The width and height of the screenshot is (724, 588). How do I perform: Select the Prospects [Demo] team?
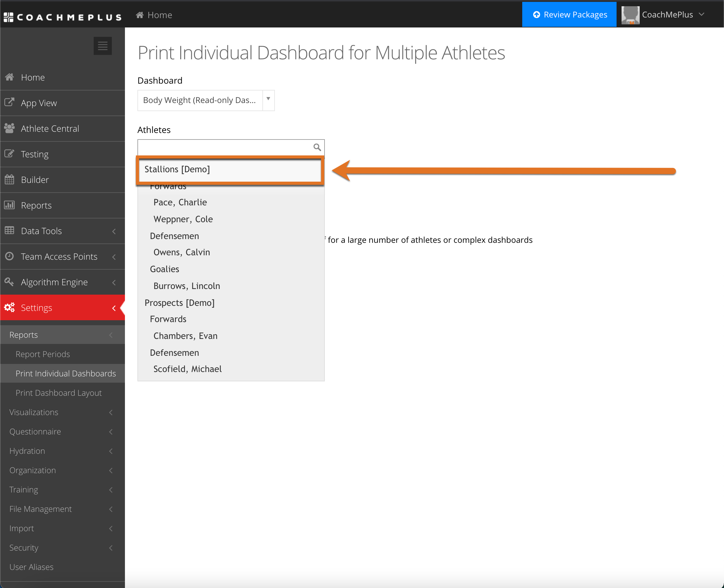[x=231, y=302]
